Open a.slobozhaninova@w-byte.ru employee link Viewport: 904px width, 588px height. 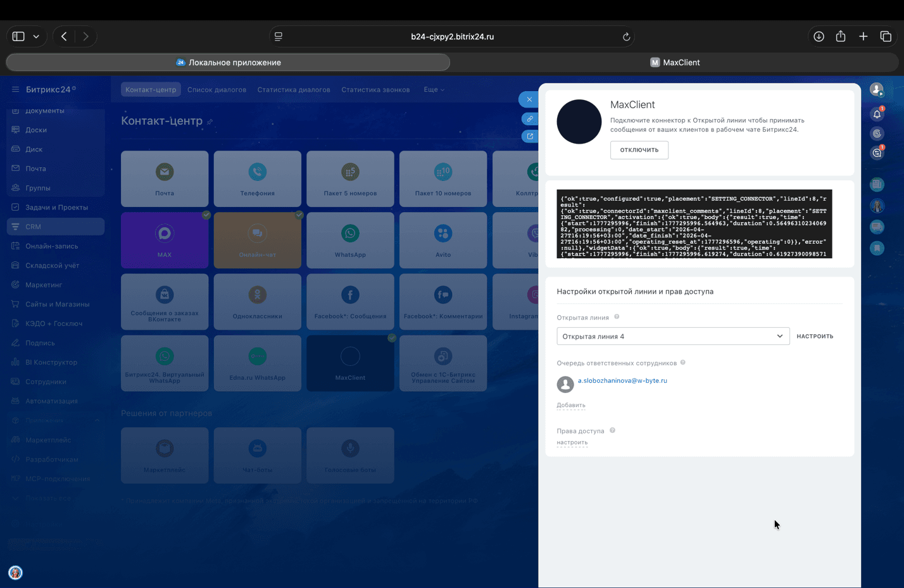(622, 380)
